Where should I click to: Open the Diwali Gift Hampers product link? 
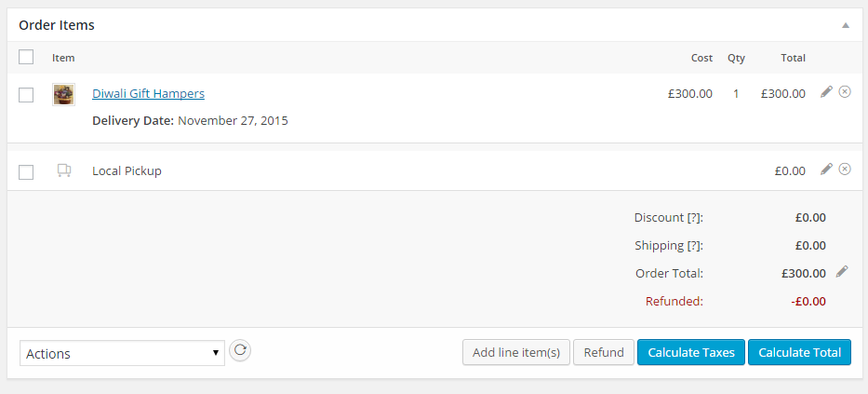point(148,94)
